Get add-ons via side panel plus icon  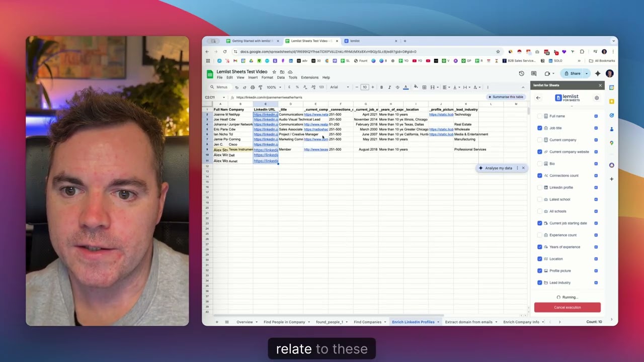(612, 179)
